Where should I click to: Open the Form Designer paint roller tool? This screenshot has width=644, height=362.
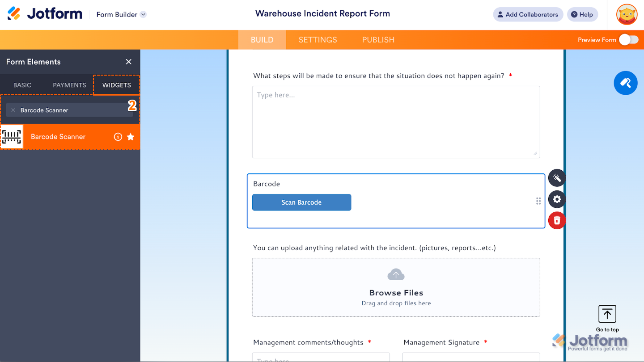pyautogui.click(x=625, y=83)
